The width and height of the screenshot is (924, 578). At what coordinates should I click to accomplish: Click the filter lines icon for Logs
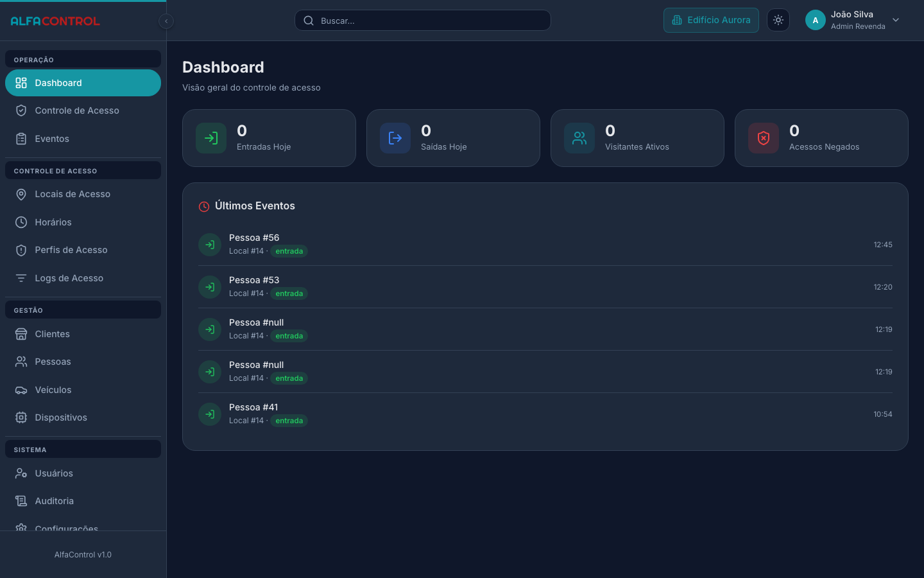pos(21,278)
